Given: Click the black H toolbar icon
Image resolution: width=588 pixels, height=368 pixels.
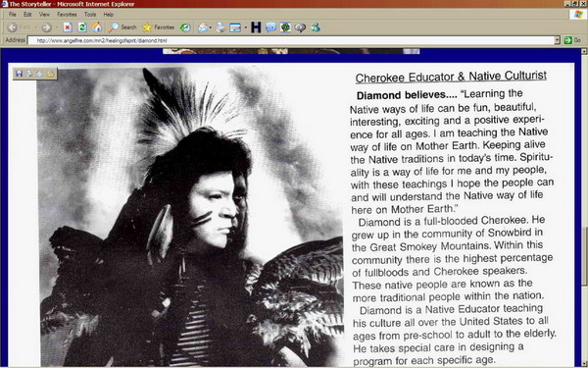Looking at the screenshot, I should coord(256,27).
